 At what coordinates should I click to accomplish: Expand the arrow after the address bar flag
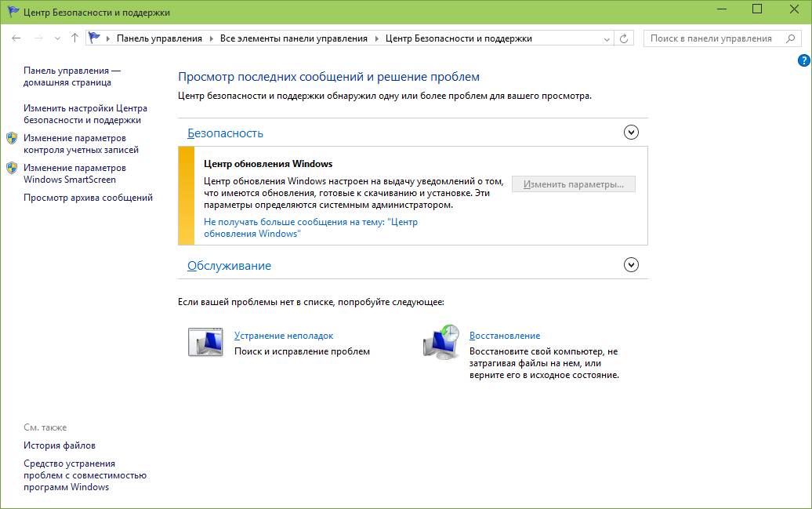(108, 39)
